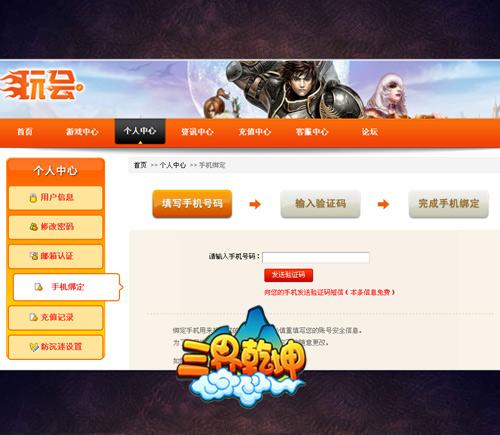Click the icon beside 充值记录

click(x=33, y=317)
